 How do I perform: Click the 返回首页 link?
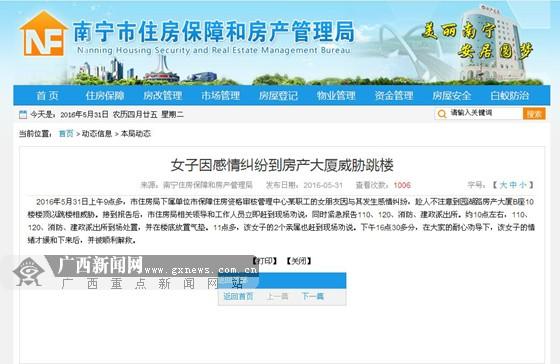[238, 296]
